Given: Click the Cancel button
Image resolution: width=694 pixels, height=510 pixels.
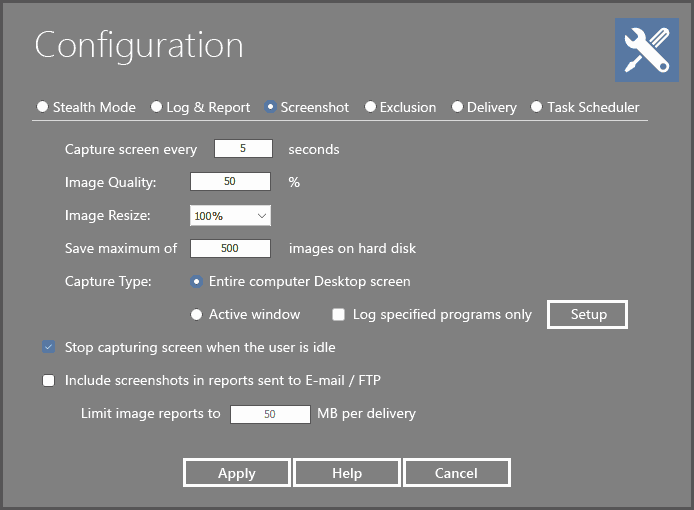Looking at the screenshot, I should coord(456,473).
